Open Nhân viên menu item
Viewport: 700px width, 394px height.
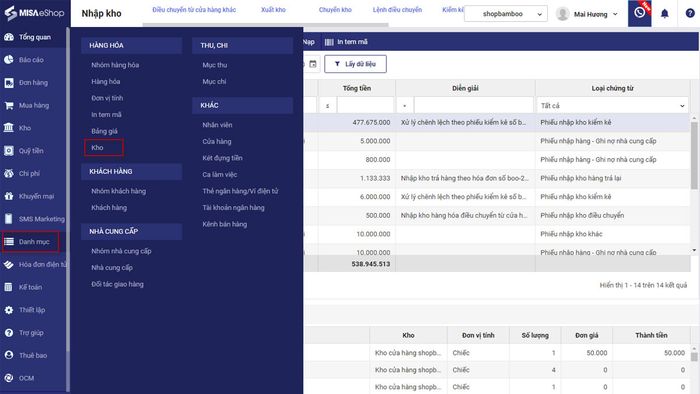pyautogui.click(x=217, y=125)
